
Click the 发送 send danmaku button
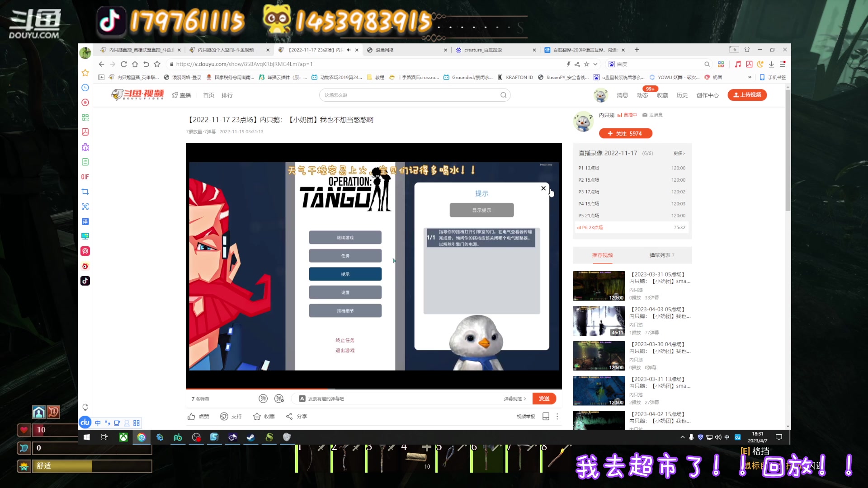(x=544, y=399)
